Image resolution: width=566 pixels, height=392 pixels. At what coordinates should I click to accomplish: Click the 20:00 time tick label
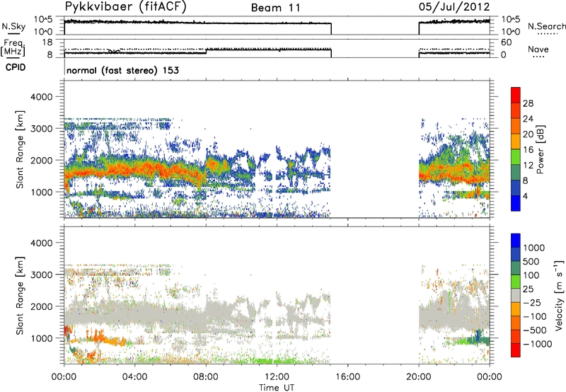tap(418, 377)
